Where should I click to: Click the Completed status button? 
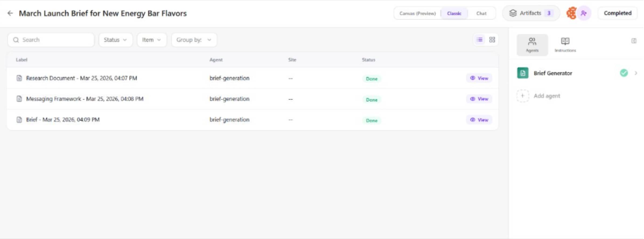click(x=617, y=13)
